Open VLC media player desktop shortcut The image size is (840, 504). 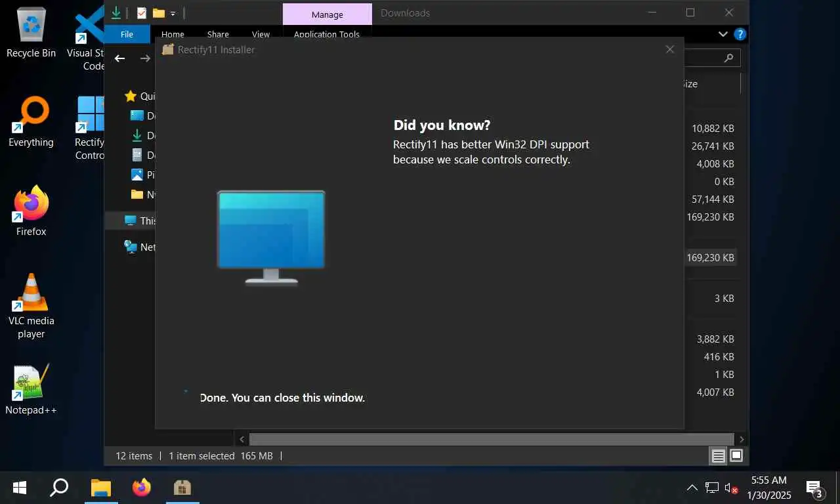(x=31, y=306)
